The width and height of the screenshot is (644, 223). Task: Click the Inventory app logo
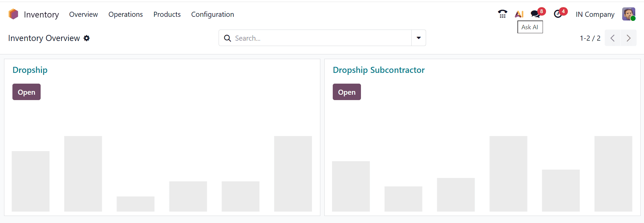pos(13,14)
